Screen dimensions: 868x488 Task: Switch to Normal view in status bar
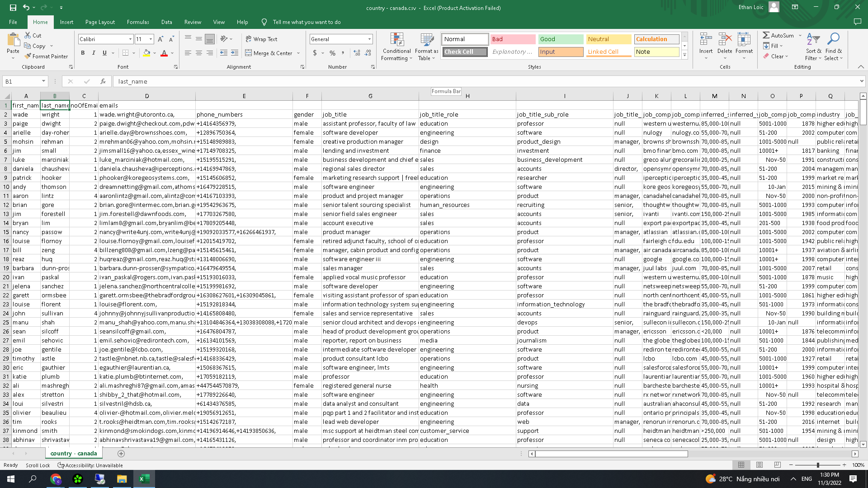click(741, 465)
